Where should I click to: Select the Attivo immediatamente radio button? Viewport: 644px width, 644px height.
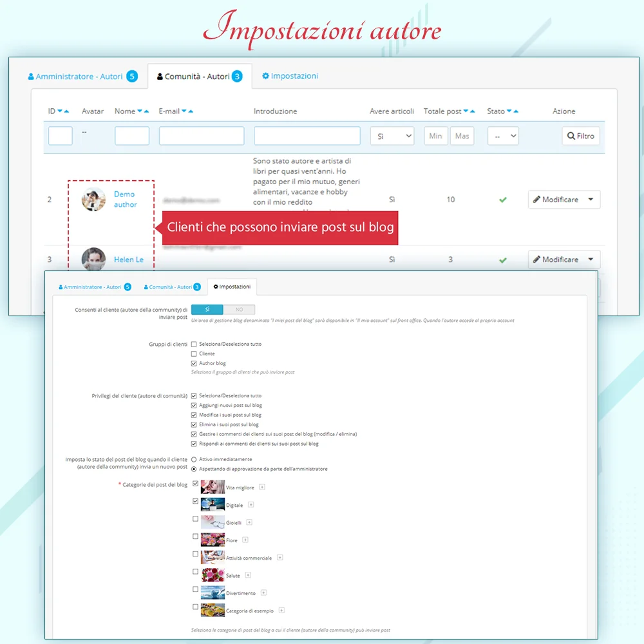(193, 459)
